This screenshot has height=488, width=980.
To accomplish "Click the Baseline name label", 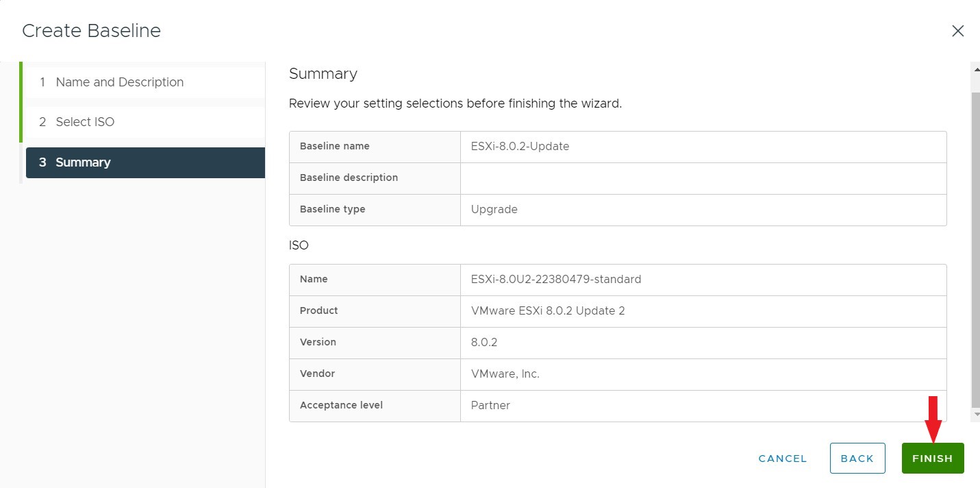I will [x=334, y=146].
